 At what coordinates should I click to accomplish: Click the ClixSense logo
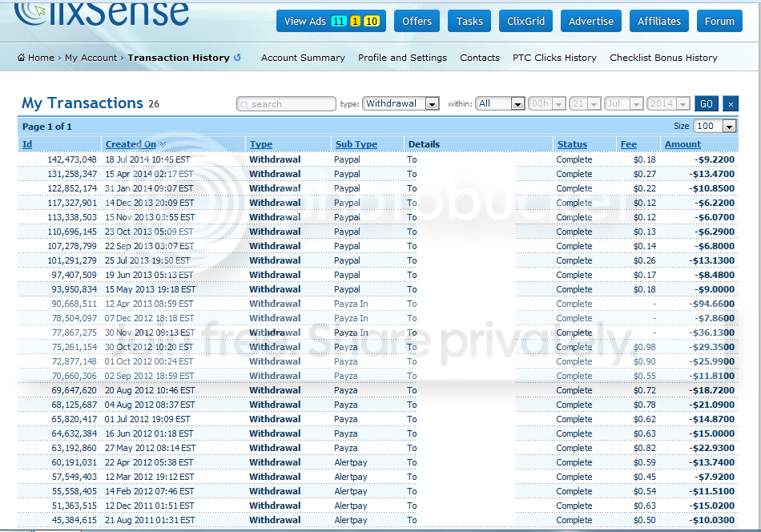(x=102, y=13)
